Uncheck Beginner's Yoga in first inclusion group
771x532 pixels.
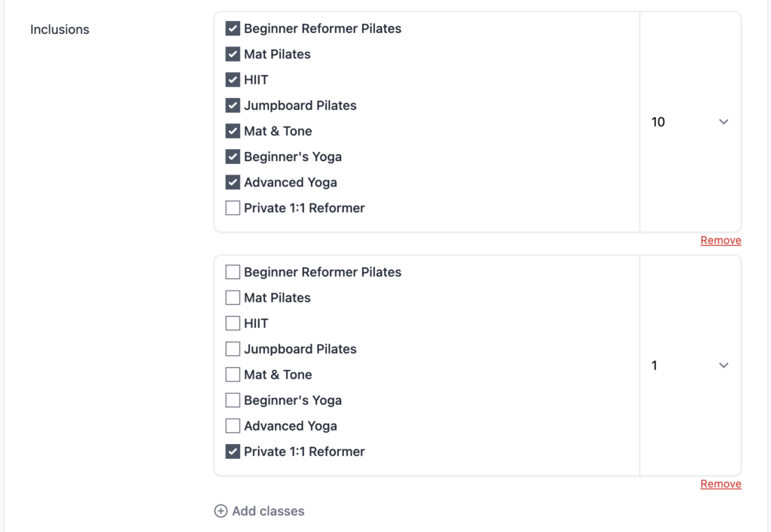[233, 157]
